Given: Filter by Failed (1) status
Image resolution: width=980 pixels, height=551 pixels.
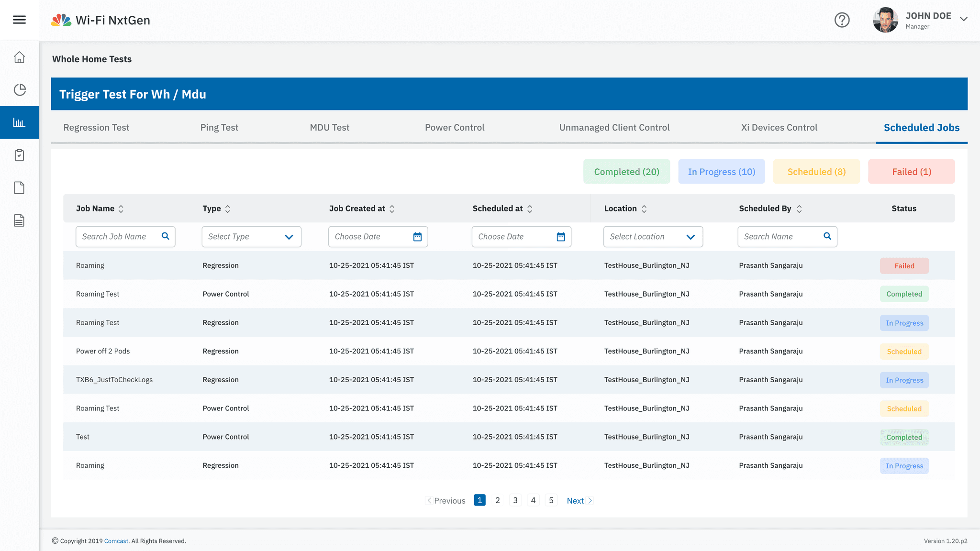Looking at the screenshot, I should [x=911, y=172].
